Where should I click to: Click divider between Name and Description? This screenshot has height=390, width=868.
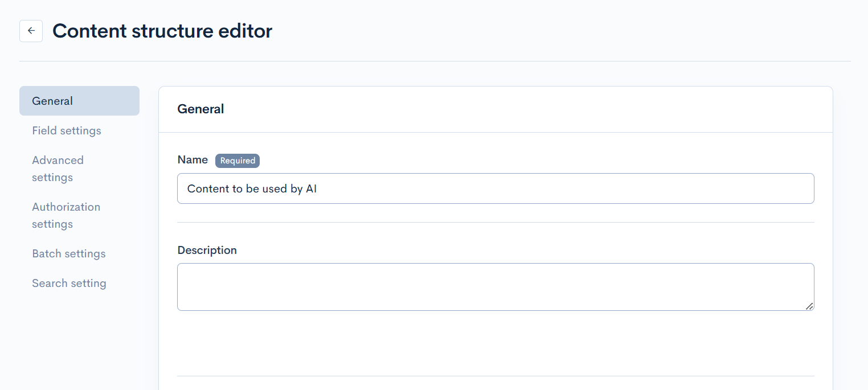496,222
